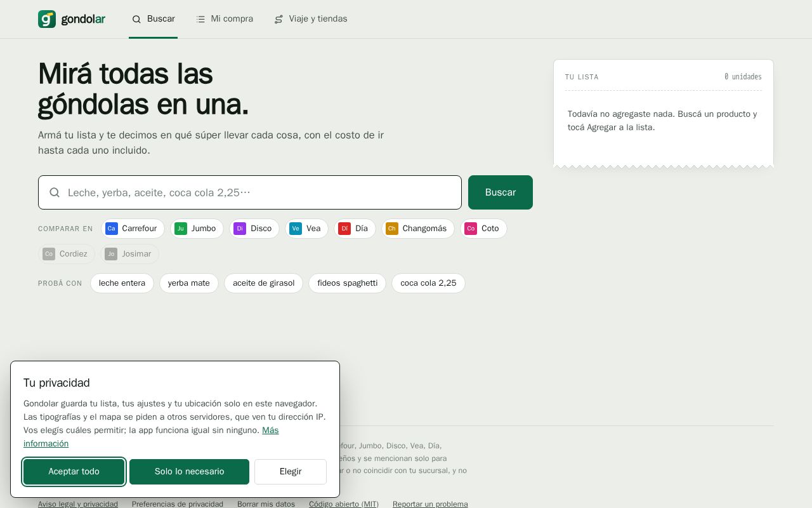Toggle the Changomás store chip

click(418, 229)
